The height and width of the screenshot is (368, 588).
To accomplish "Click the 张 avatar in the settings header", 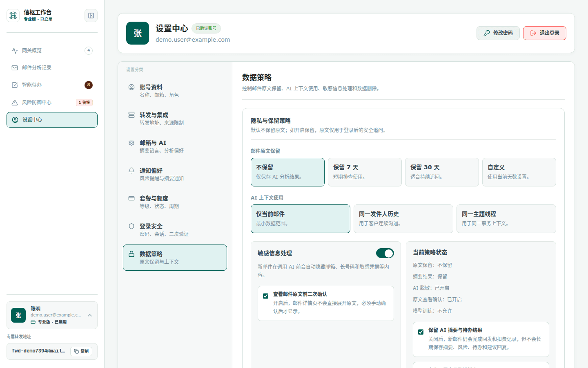I will (x=138, y=33).
